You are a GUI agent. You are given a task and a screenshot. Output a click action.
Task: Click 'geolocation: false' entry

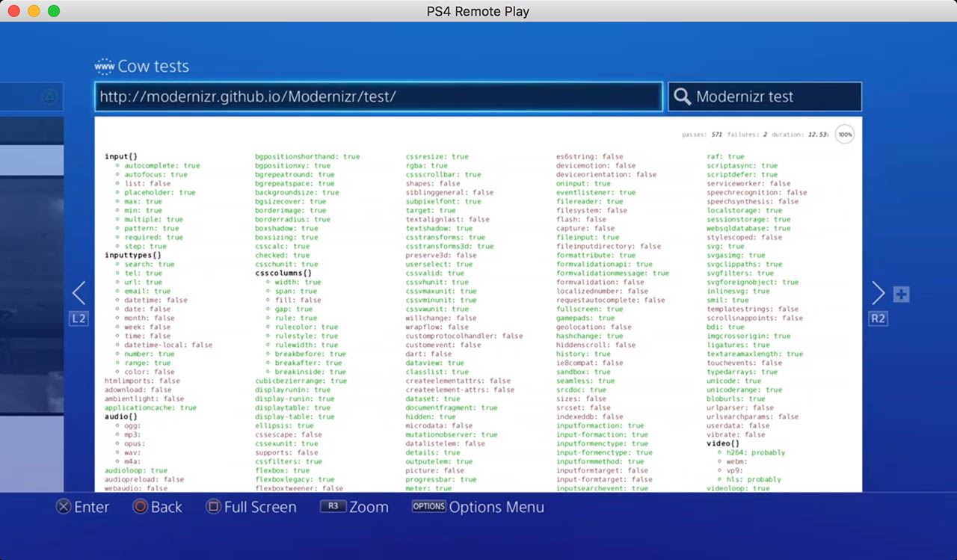click(x=594, y=327)
